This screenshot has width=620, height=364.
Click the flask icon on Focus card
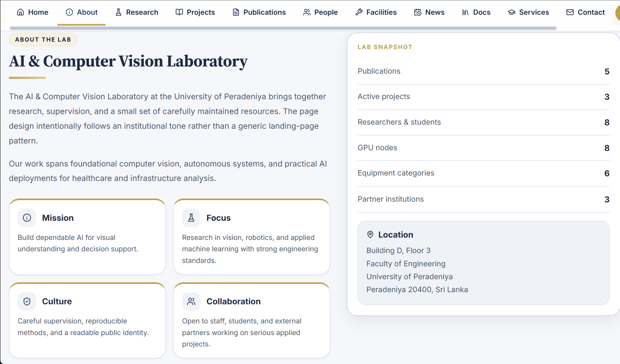pyautogui.click(x=191, y=218)
